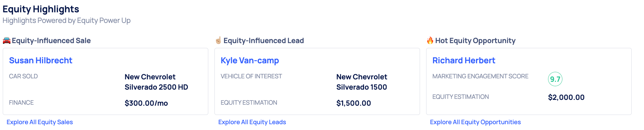Click the Marketing Engagement Score label
The height and width of the screenshot is (130, 644).
(x=480, y=76)
